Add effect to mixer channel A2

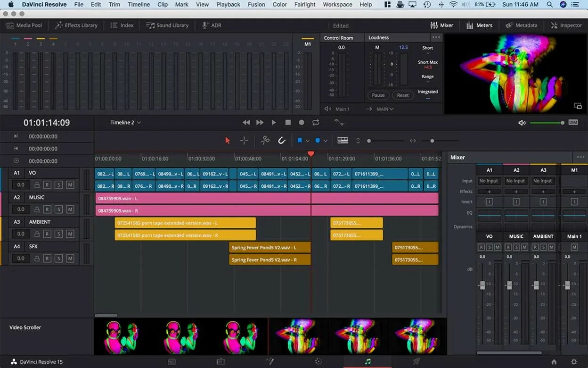tap(516, 192)
